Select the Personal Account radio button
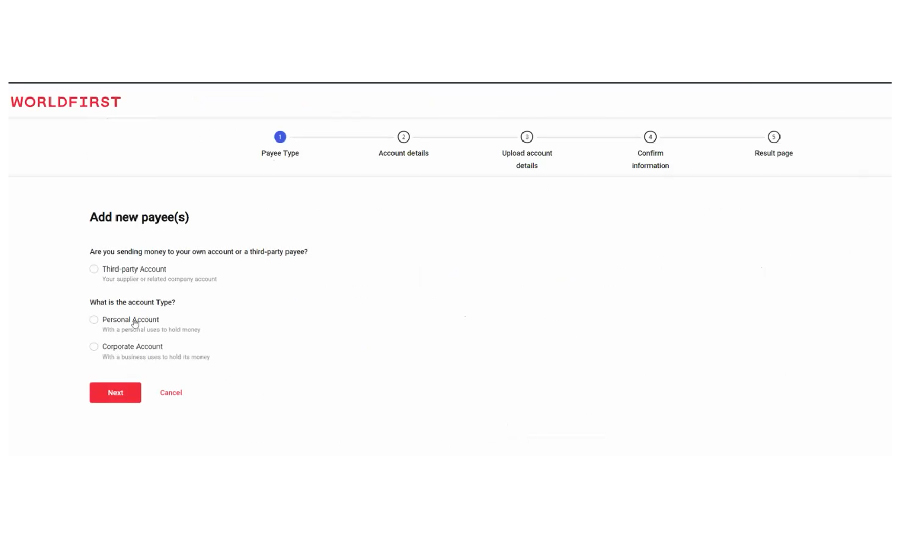Viewport: 901px width, 537px height. 94,320
